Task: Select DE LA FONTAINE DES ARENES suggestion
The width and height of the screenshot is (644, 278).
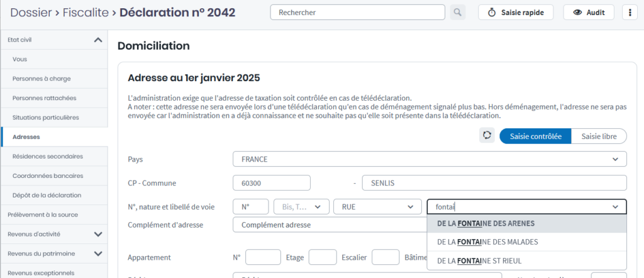Action: [486, 223]
